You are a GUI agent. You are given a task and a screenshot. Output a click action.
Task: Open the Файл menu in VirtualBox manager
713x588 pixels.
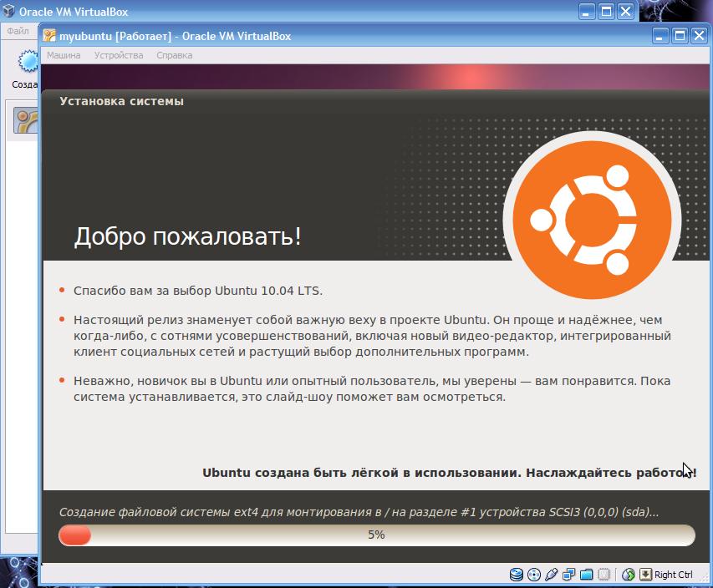click(18, 31)
